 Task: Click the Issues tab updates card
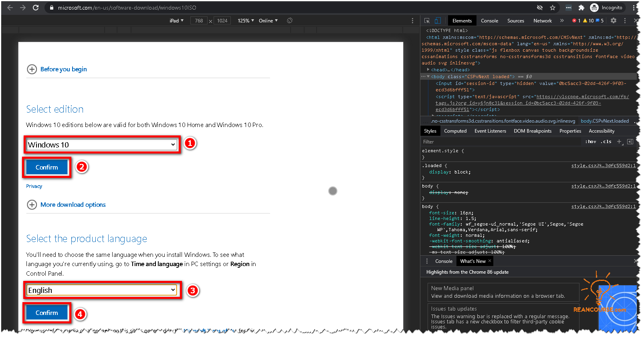(503, 318)
